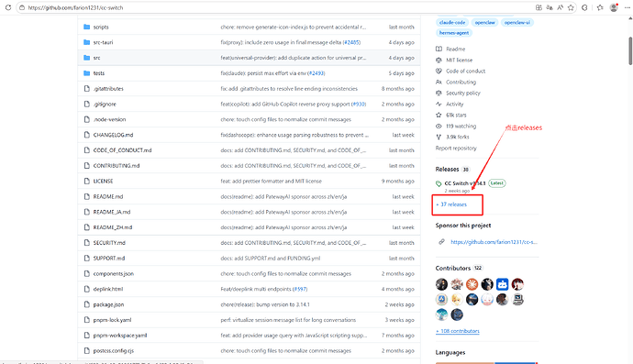The width and height of the screenshot is (633, 364).
Task: Open the .gitignore file
Action: [105, 105]
